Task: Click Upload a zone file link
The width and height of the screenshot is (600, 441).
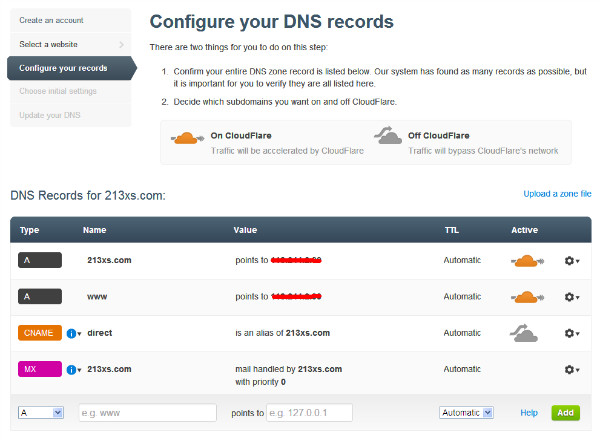Action: (x=557, y=194)
